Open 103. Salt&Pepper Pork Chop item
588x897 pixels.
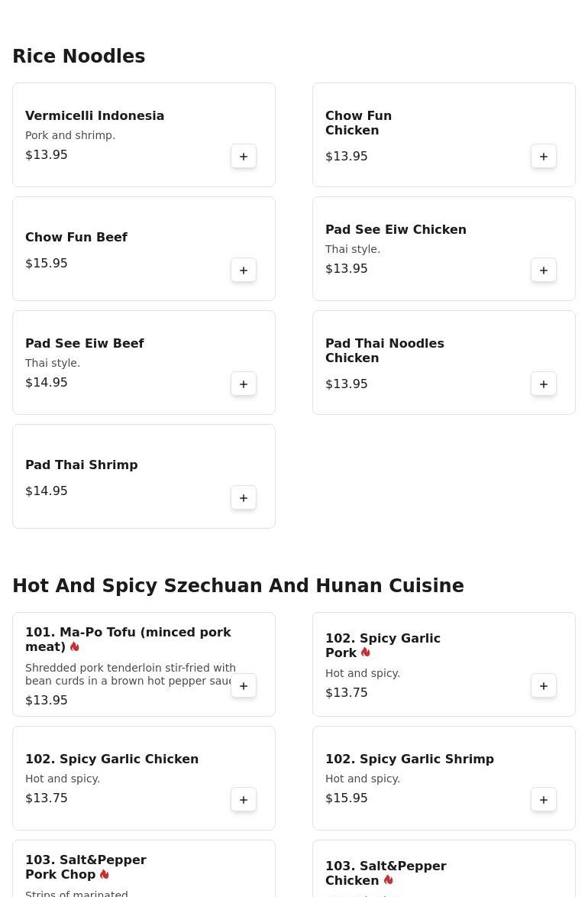[x=86, y=867]
